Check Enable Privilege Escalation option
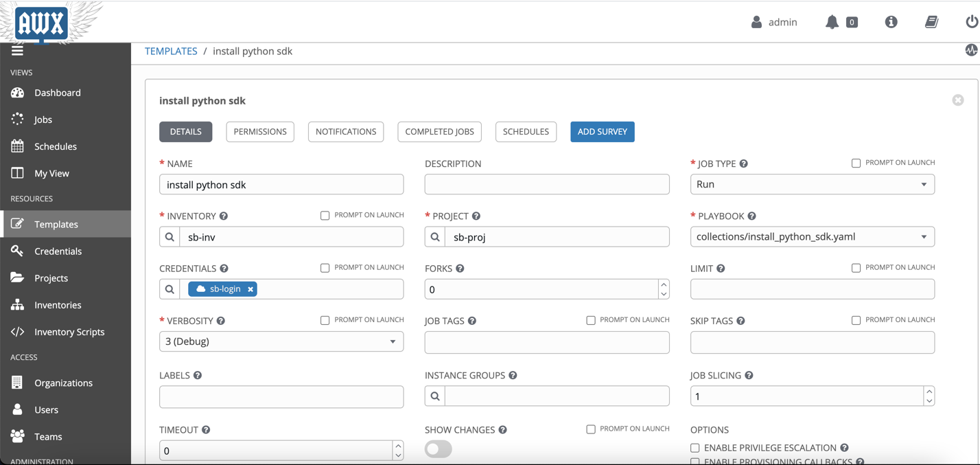 695,447
